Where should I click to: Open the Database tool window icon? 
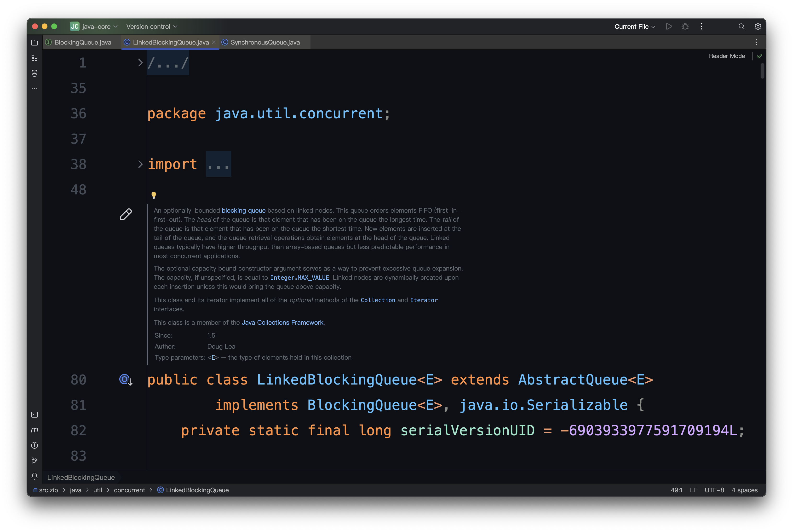34,73
